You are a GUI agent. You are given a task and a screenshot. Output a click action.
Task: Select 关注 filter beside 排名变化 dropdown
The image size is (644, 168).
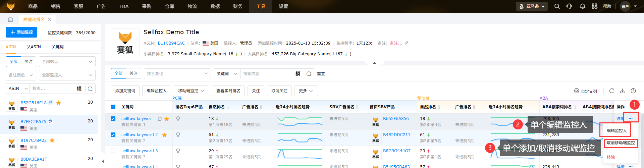pyautogui.click(x=133, y=73)
